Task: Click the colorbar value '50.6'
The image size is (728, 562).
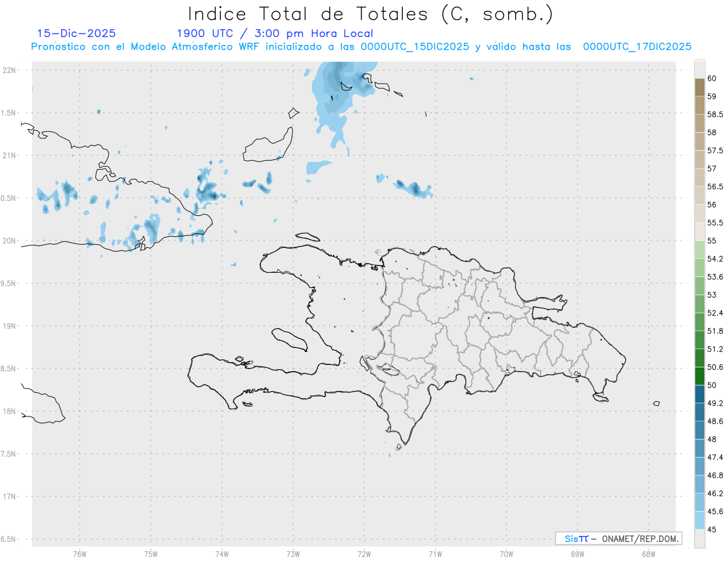Action: (715, 367)
